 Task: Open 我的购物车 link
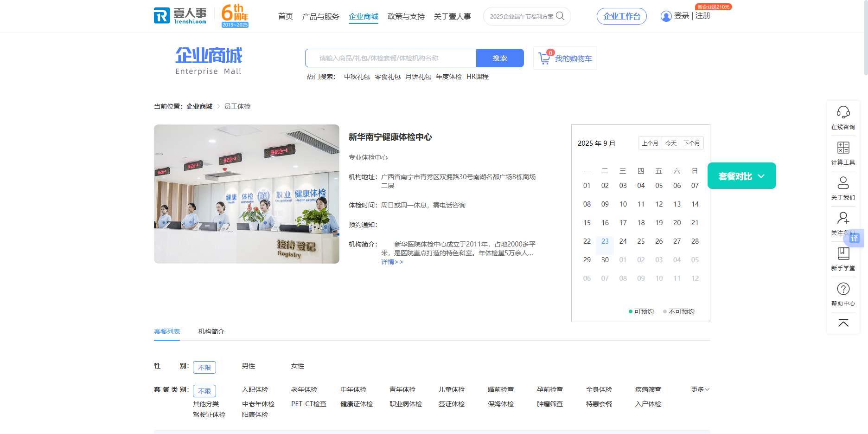click(x=573, y=59)
